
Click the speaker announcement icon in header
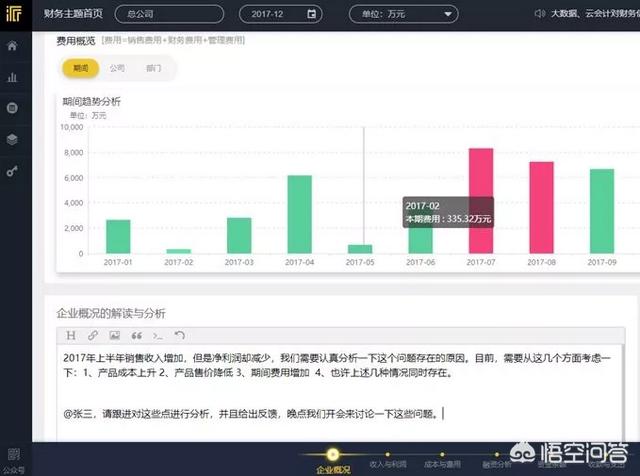(x=543, y=15)
